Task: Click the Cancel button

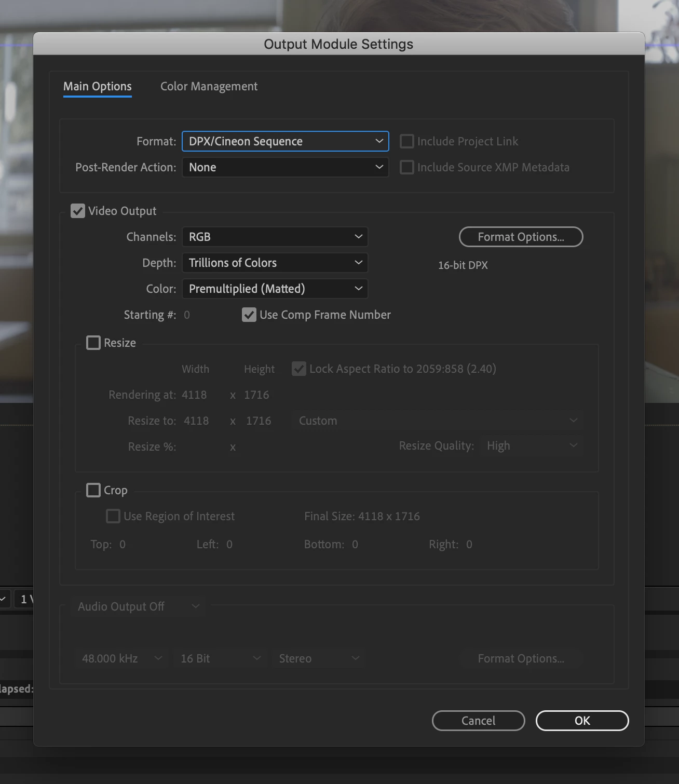Action: click(478, 721)
